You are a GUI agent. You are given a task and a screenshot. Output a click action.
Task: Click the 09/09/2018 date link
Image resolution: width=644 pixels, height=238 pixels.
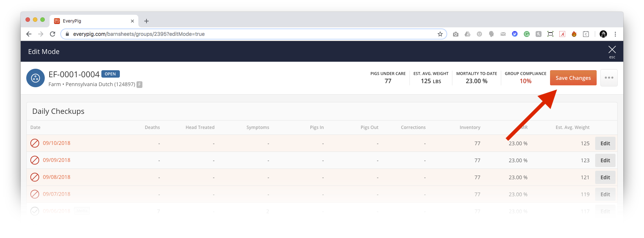(x=57, y=160)
